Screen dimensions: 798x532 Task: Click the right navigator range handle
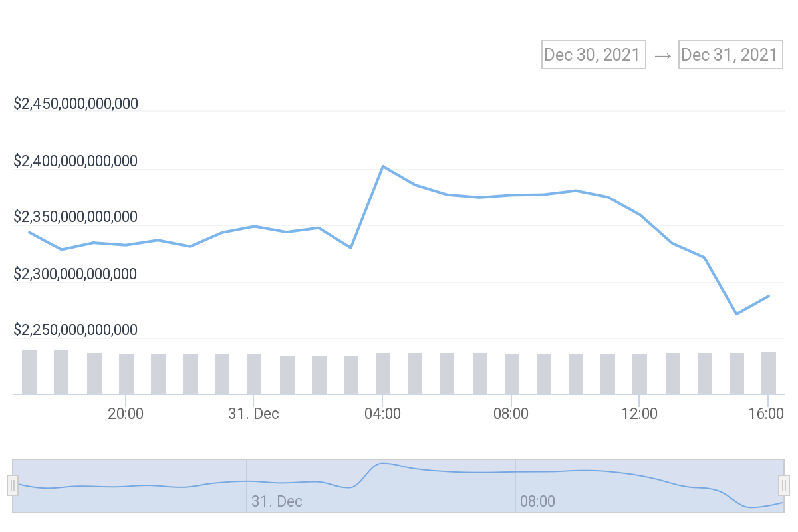[784, 485]
